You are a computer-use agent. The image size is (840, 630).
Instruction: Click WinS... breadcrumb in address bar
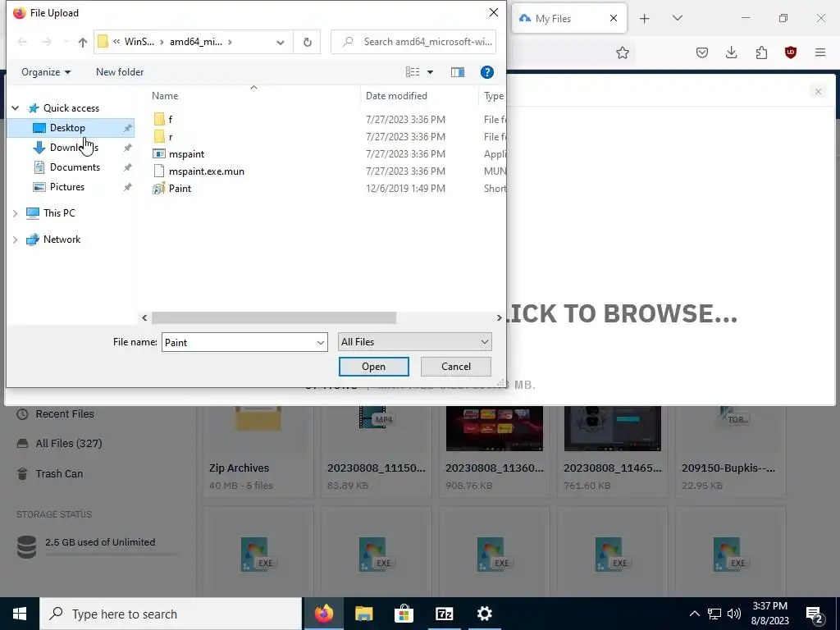click(x=139, y=42)
